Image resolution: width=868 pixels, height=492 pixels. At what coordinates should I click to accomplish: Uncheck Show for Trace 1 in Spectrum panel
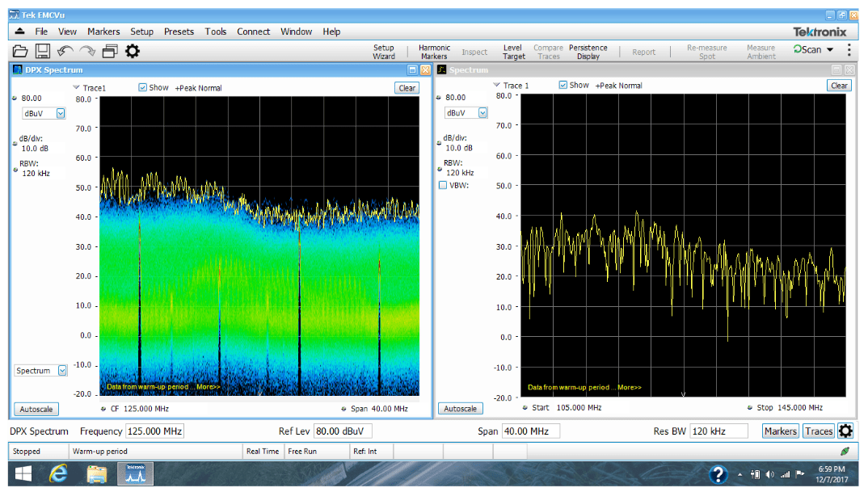tap(563, 85)
